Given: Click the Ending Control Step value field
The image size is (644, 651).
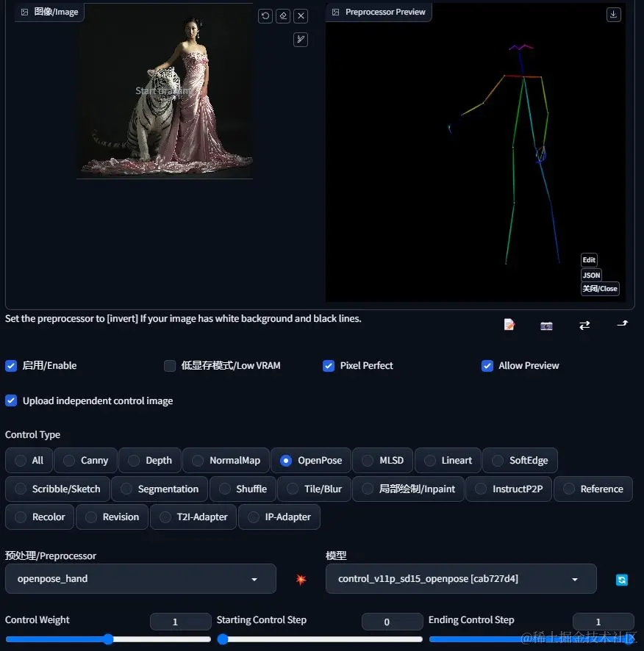Looking at the screenshot, I should [x=604, y=622].
